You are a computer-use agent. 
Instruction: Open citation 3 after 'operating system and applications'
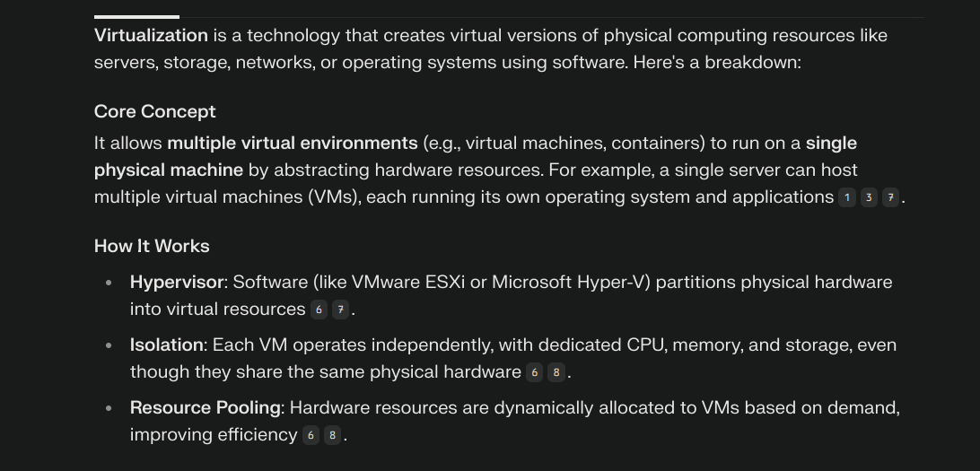coord(869,198)
